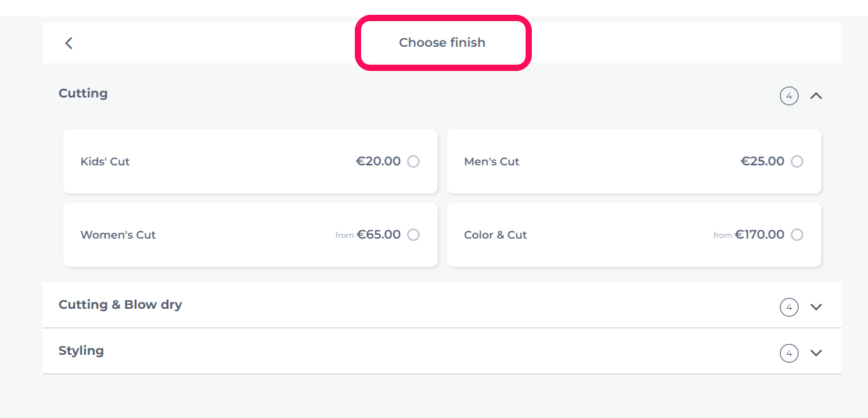Screen dimensions: 868x418
Task: Expand the Styling section chevron
Action: pyautogui.click(x=816, y=352)
